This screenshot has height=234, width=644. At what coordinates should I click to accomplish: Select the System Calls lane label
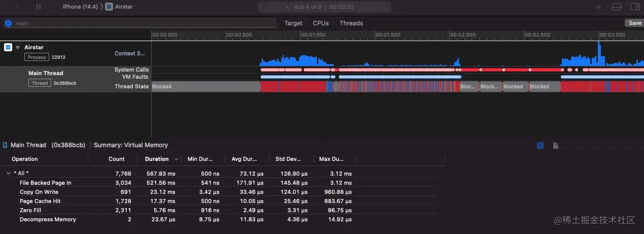[x=132, y=70]
